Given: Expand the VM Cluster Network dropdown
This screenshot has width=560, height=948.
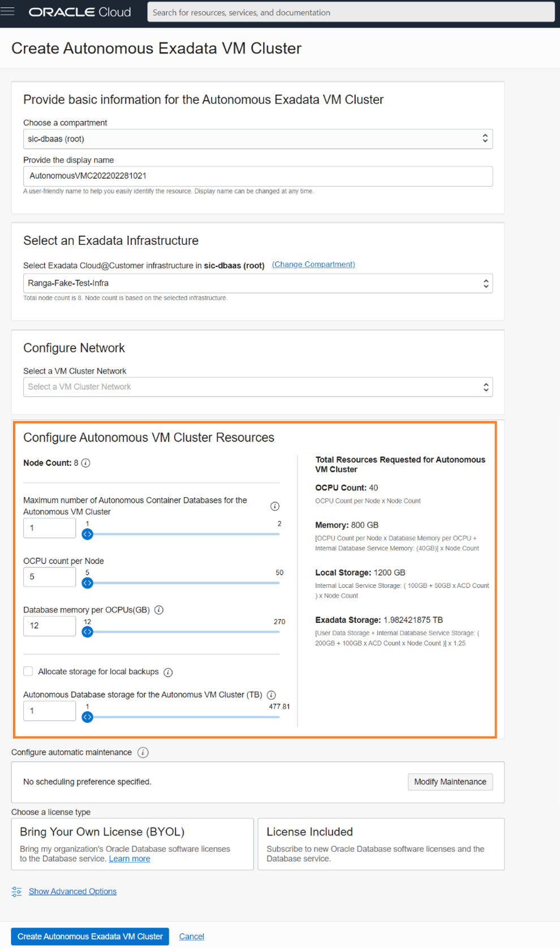Looking at the screenshot, I should (x=257, y=387).
